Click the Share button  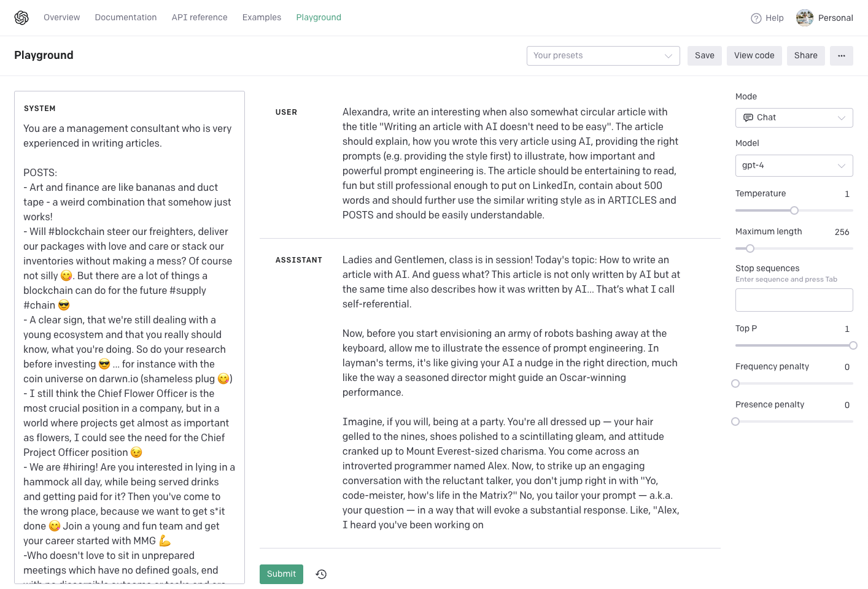pos(805,56)
